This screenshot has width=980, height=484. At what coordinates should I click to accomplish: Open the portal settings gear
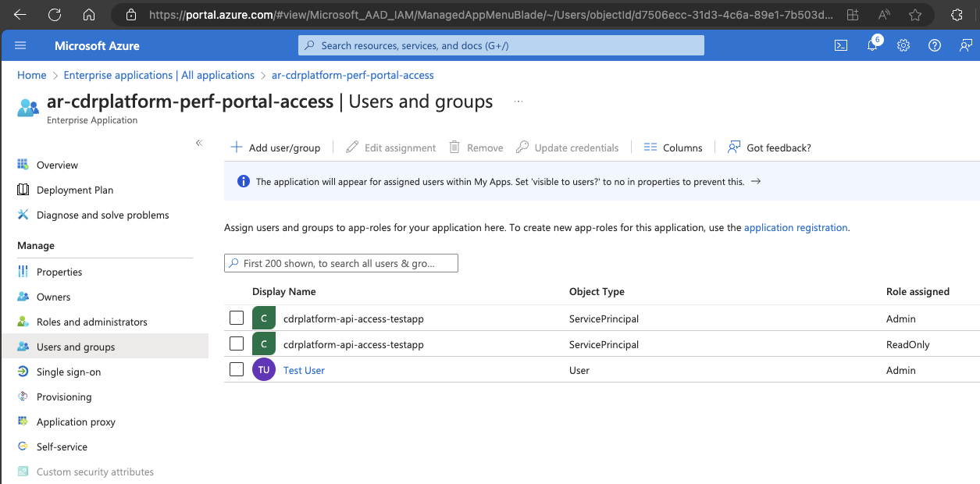(x=903, y=46)
